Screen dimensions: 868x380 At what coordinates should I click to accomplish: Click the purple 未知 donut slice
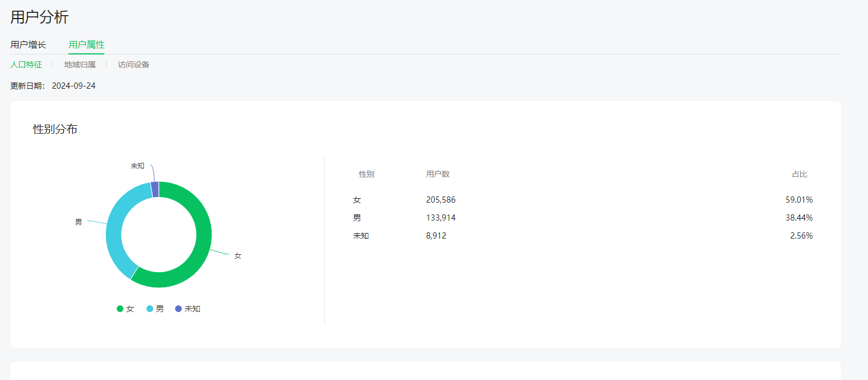click(x=155, y=190)
